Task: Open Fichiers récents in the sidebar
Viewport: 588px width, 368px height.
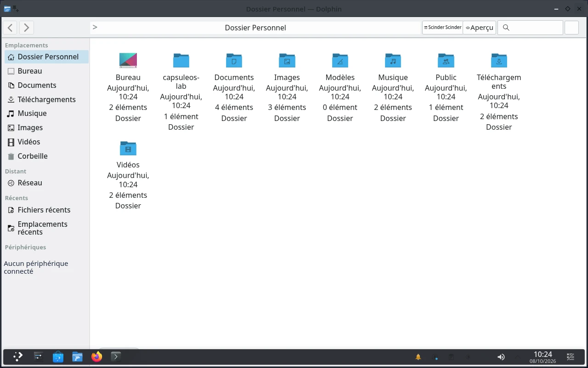Action: [46, 210]
